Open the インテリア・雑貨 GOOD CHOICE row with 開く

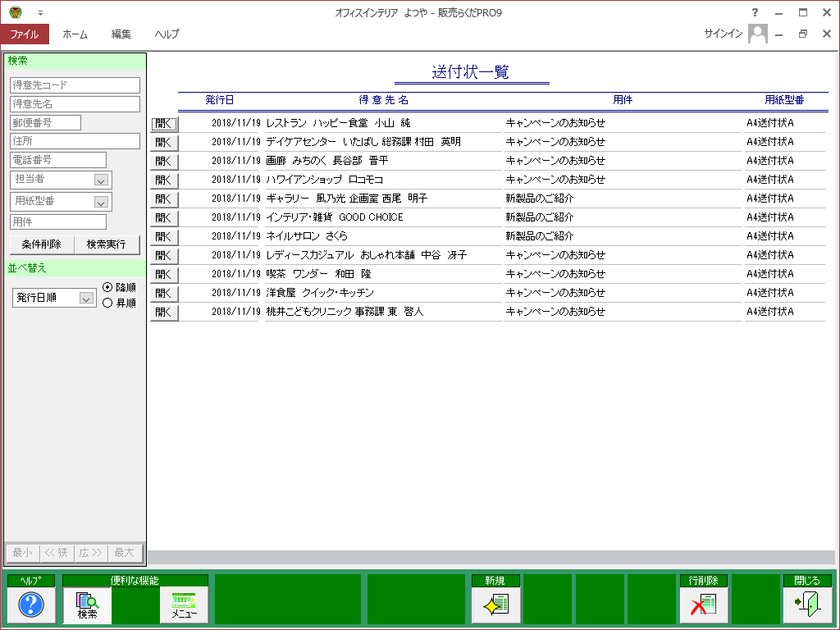164,217
